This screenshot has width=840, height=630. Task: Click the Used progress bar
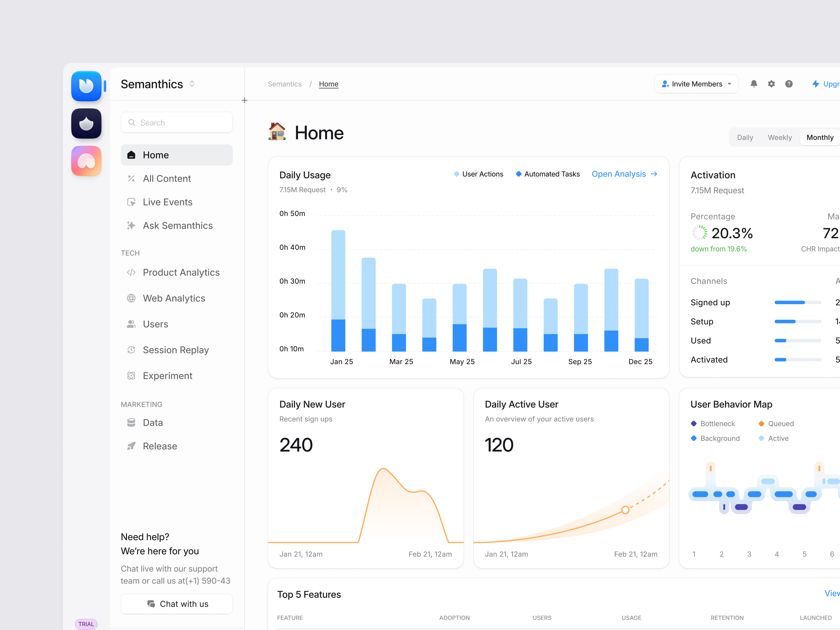pyautogui.click(x=798, y=341)
